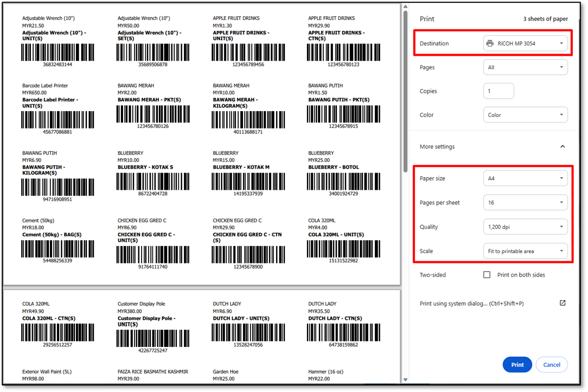
Task: Click bold label 'COLA 320ML - UNIT(S)'
Action: pos(336,235)
